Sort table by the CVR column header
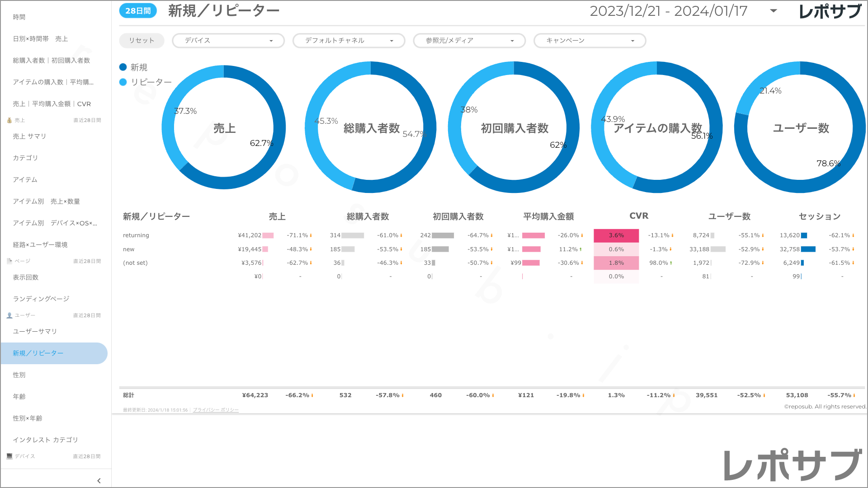 [x=638, y=216]
